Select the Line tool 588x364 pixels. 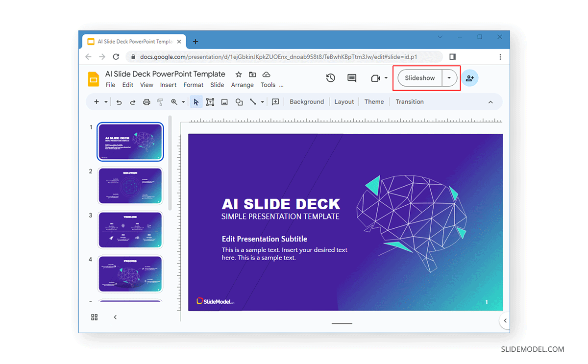253,101
